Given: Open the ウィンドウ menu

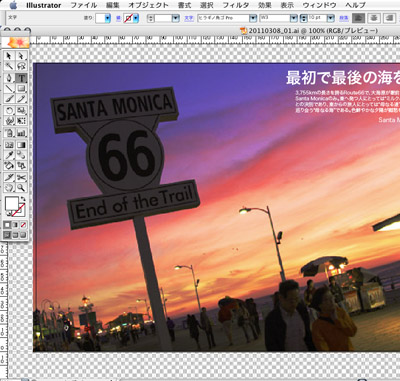Looking at the screenshot, I should [x=320, y=5].
